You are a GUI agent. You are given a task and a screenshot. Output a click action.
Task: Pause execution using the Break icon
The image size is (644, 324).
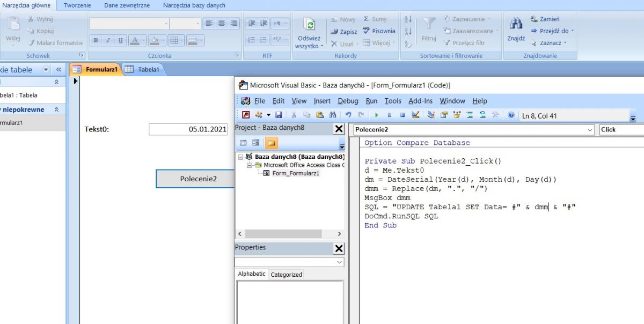point(390,114)
